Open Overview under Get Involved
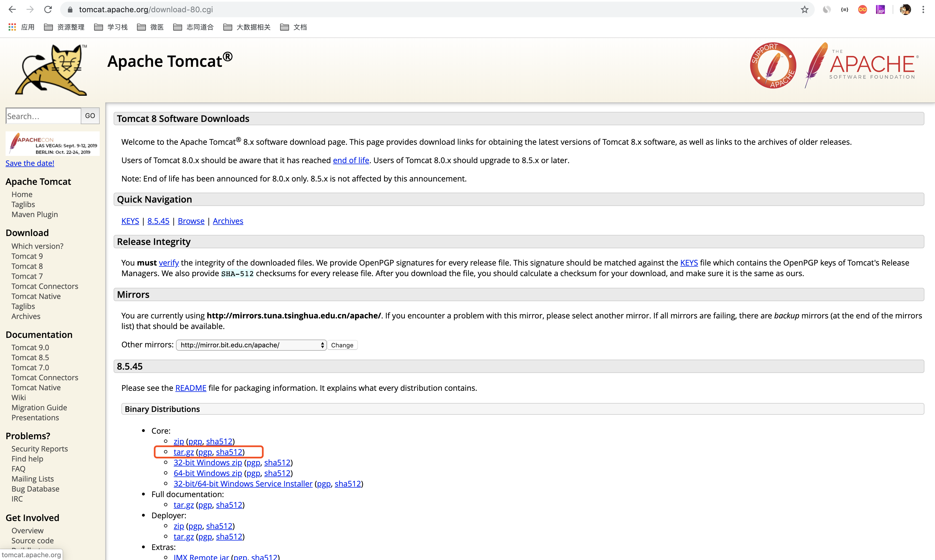The height and width of the screenshot is (560, 935). coord(27,530)
